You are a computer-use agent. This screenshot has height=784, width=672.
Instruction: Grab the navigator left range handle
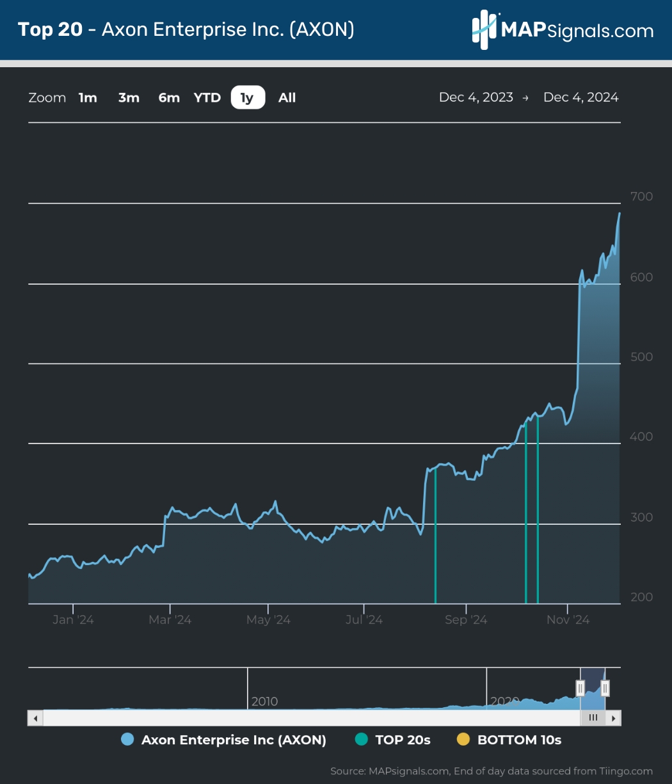pos(580,688)
